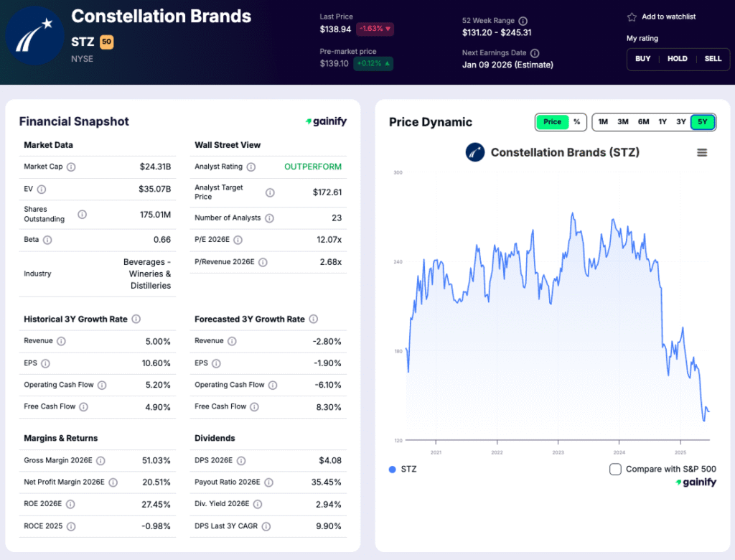The width and height of the screenshot is (735, 560).
Task: Click the SELL rating button
Action: 713,59
